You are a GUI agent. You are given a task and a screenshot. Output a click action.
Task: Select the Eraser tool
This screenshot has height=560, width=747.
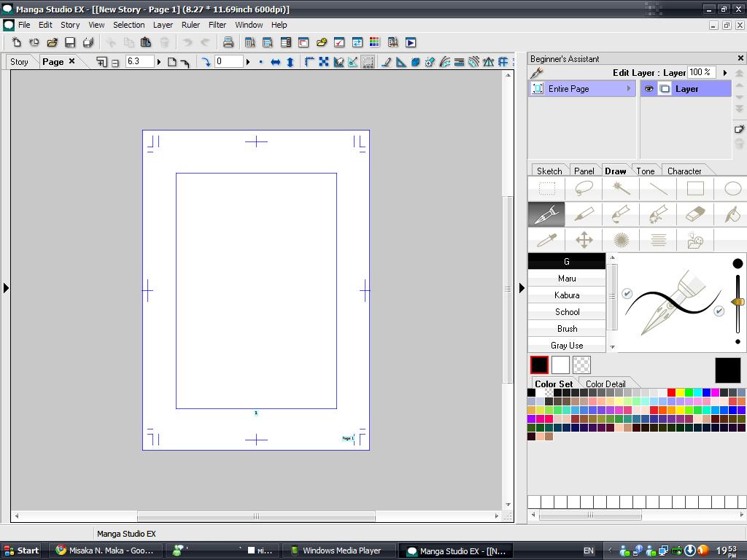[696, 214]
